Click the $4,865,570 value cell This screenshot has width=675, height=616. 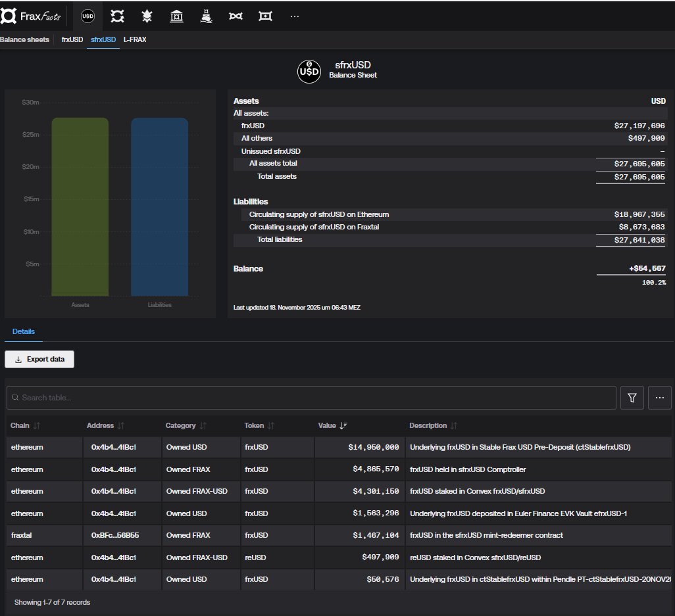pos(376,469)
